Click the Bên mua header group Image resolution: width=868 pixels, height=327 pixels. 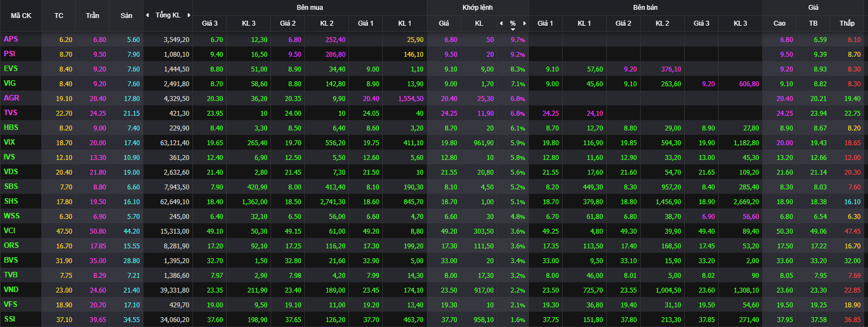click(x=310, y=8)
